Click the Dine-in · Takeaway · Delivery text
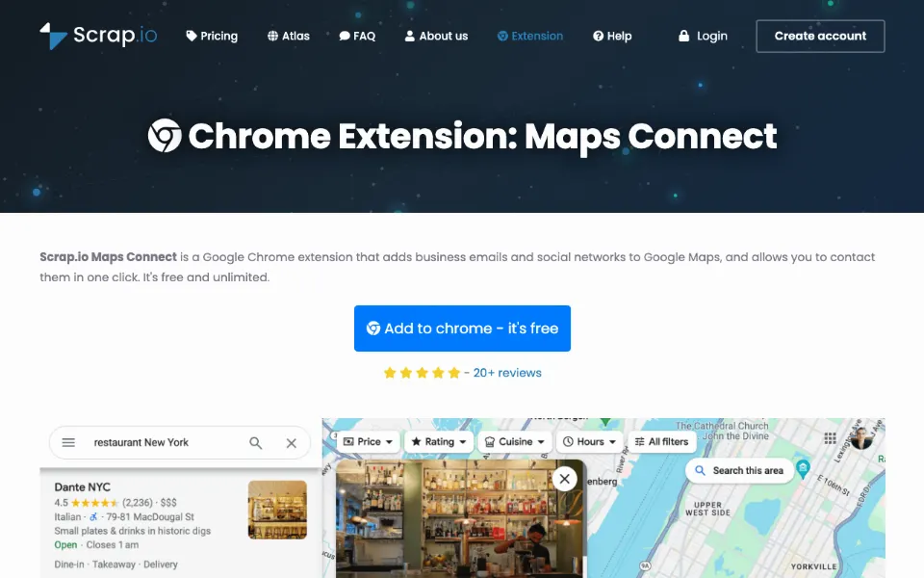This screenshot has height=578, width=924. pos(116,565)
